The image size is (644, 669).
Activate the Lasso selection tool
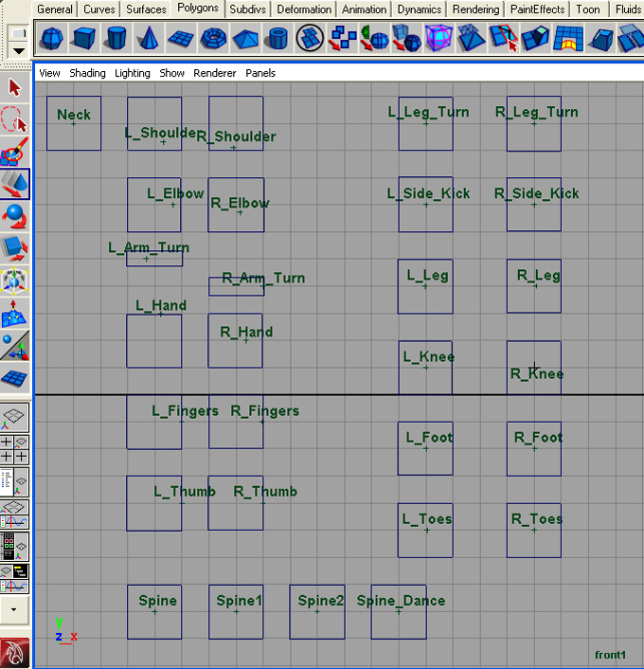click(15, 119)
